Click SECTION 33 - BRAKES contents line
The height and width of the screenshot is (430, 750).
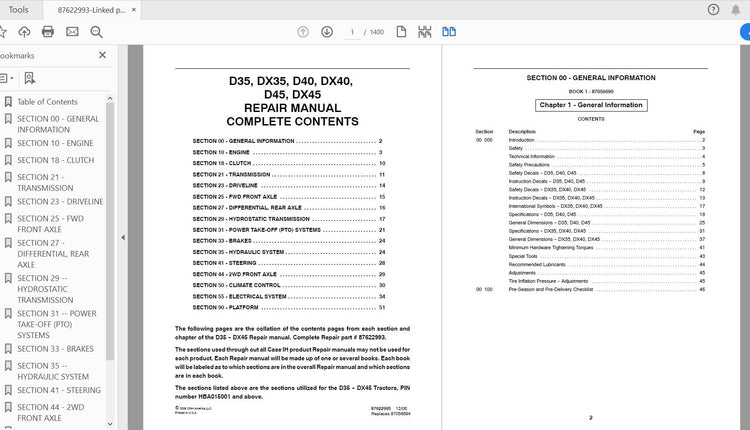(288, 241)
